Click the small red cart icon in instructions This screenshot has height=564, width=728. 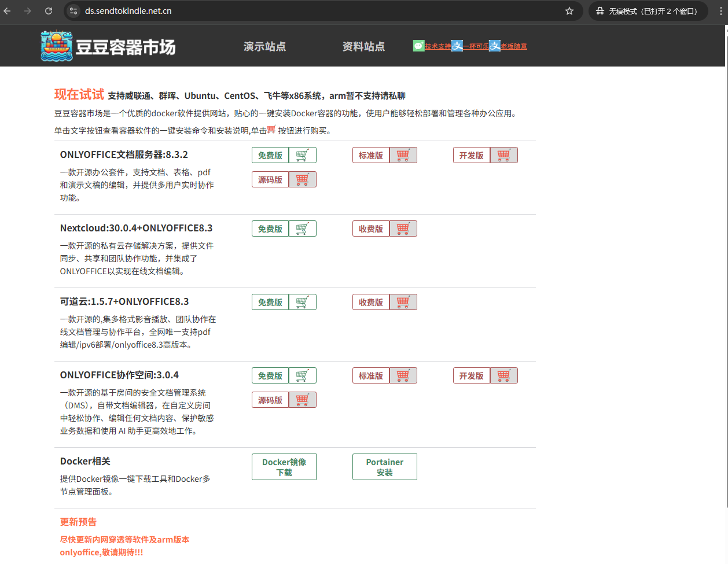tap(271, 130)
